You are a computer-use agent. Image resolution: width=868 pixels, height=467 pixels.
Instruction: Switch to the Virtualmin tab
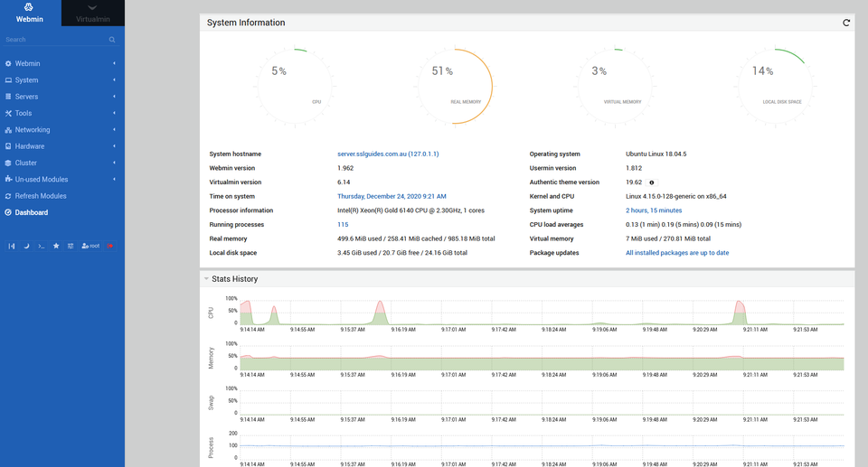93,13
